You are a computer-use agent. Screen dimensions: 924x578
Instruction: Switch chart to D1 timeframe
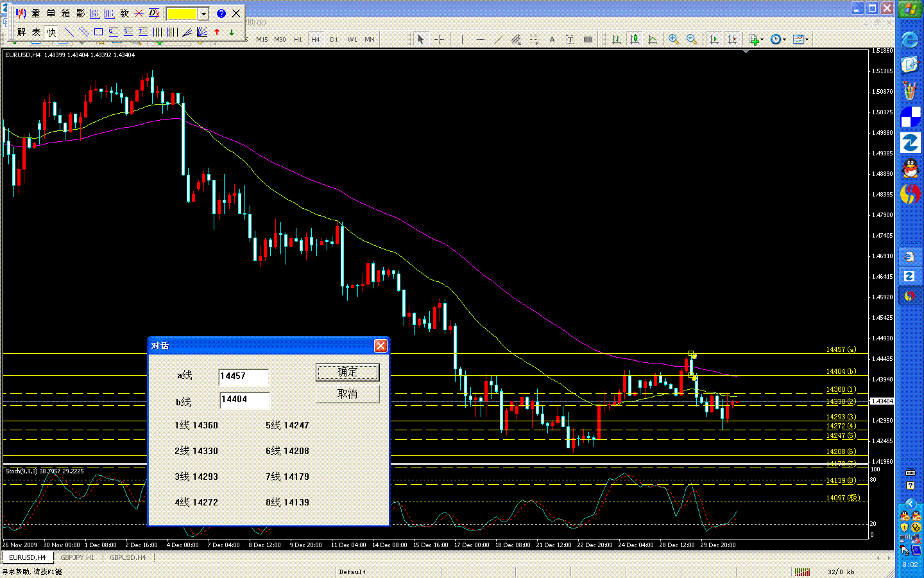[334, 39]
